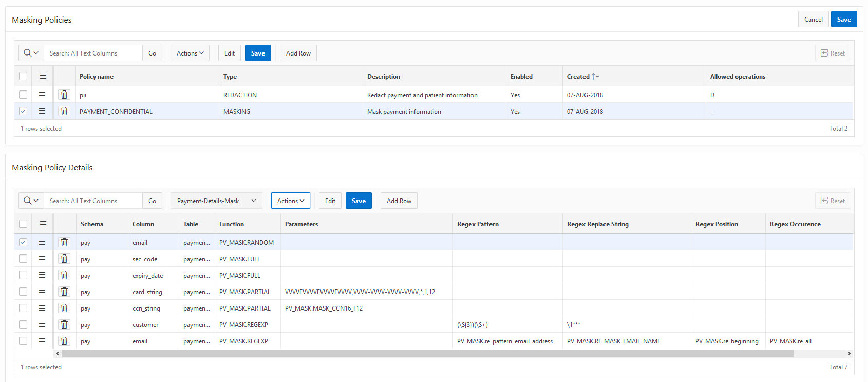Image resolution: width=868 pixels, height=382 pixels.
Task: Check the expiry_date row checkbox
Action: (x=23, y=275)
